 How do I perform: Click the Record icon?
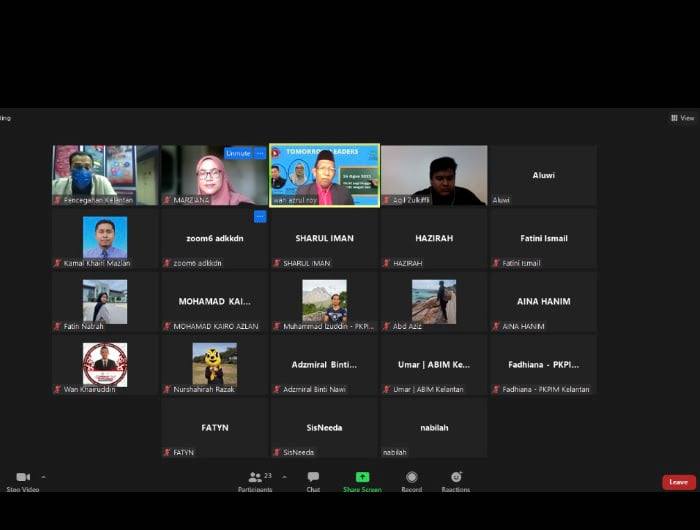click(411, 478)
